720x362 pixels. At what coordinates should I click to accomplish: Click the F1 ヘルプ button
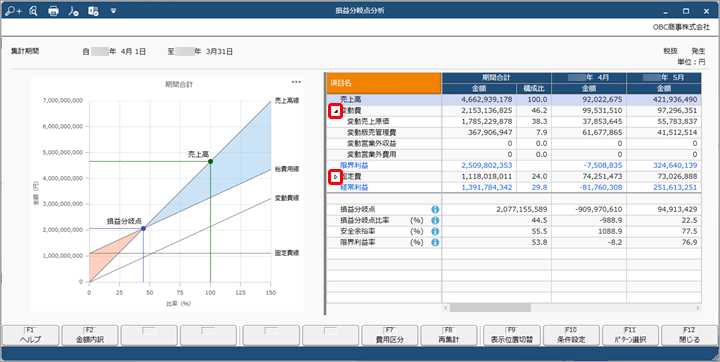[x=31, y=336]
